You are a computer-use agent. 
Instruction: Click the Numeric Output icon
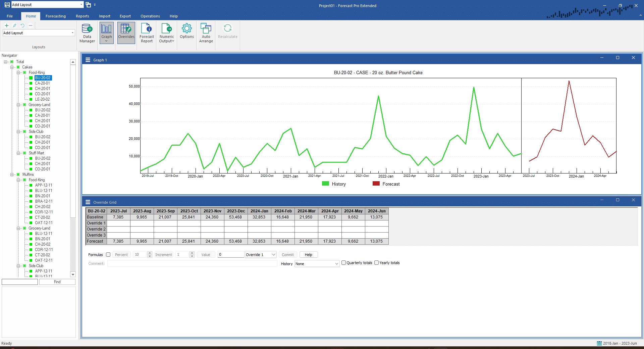point(166,33)
